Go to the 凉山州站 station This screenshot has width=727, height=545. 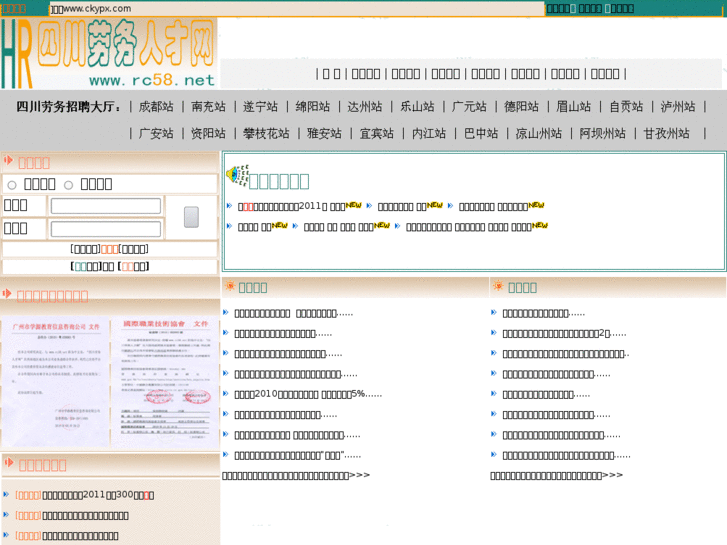tap(539, 134)
